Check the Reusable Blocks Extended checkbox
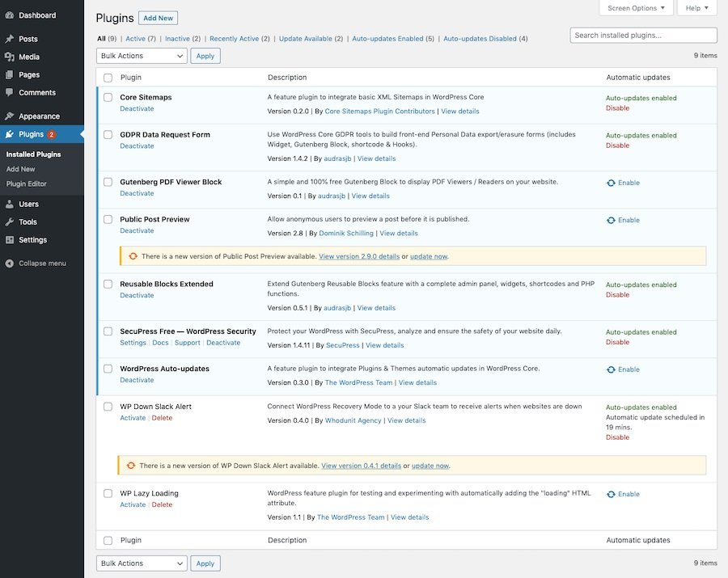The height and width of the screenshot is (578, 728). click(108, 284)
